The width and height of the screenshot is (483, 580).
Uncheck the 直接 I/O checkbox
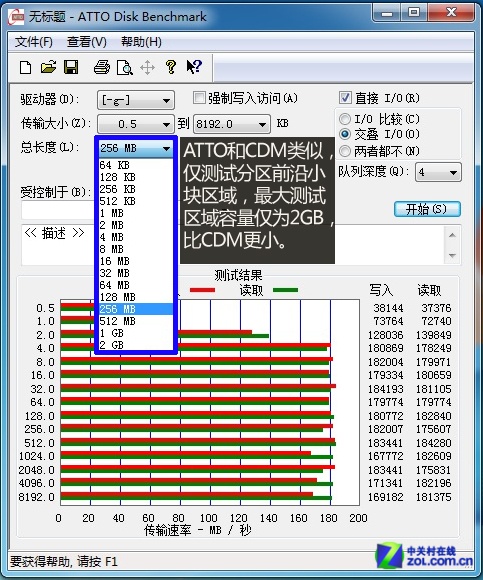point(345,98)
